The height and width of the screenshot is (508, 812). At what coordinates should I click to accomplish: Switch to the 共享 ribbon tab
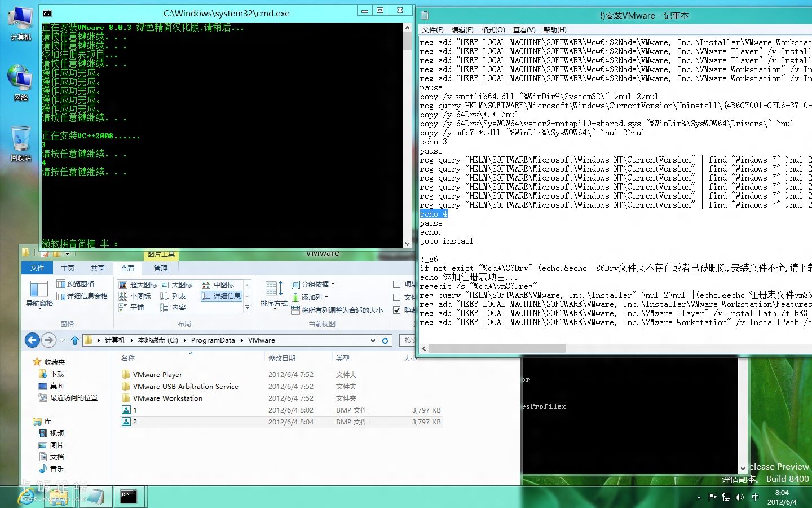98,268
